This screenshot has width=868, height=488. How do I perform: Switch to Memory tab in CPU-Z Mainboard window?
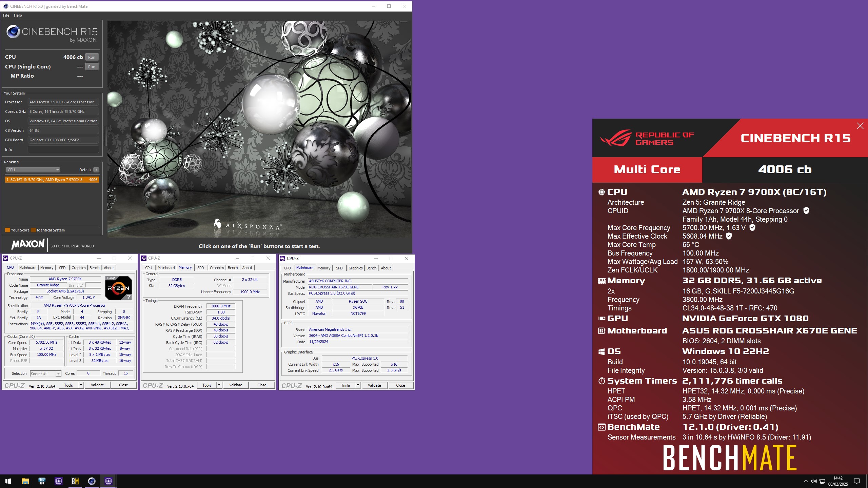click(324, 268)
